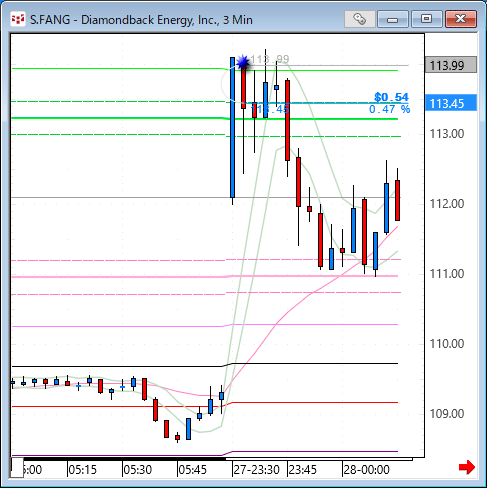Viewport: 487px width, 488px height.
Task: Close the S.FANG chart window
Action: [x=461, y=19]
